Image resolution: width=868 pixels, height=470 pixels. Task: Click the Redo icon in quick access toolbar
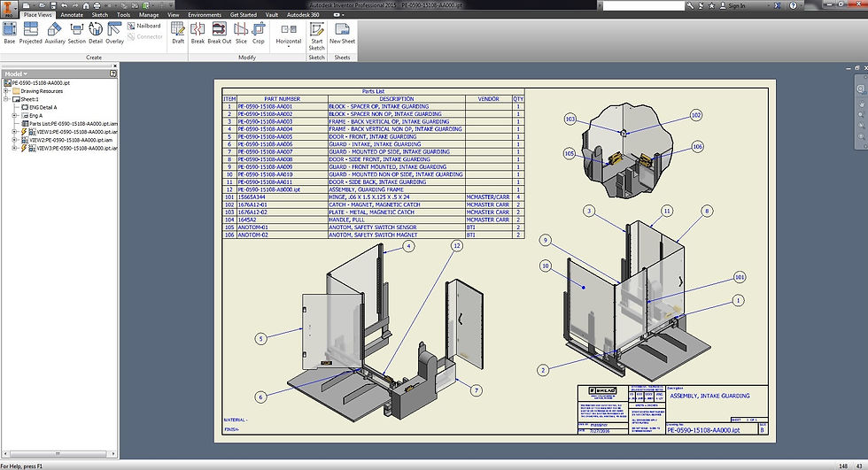[x=75, y=5]
